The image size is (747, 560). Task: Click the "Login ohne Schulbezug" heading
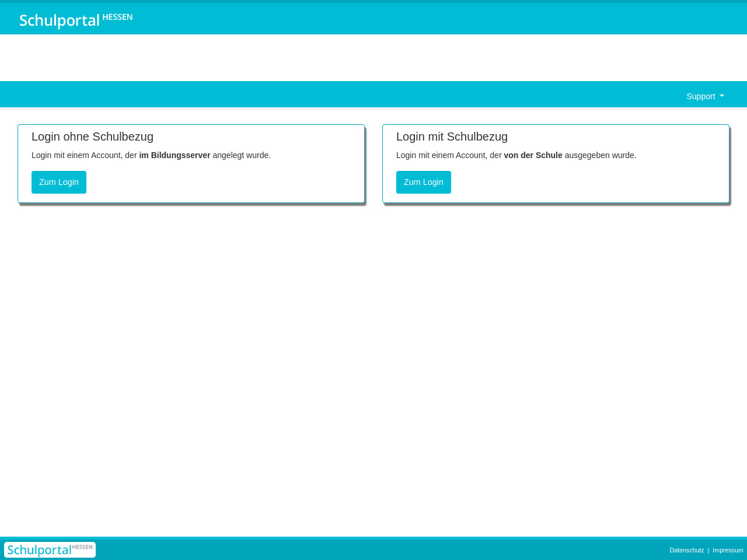pyautogui.click(x=92, y=136)
